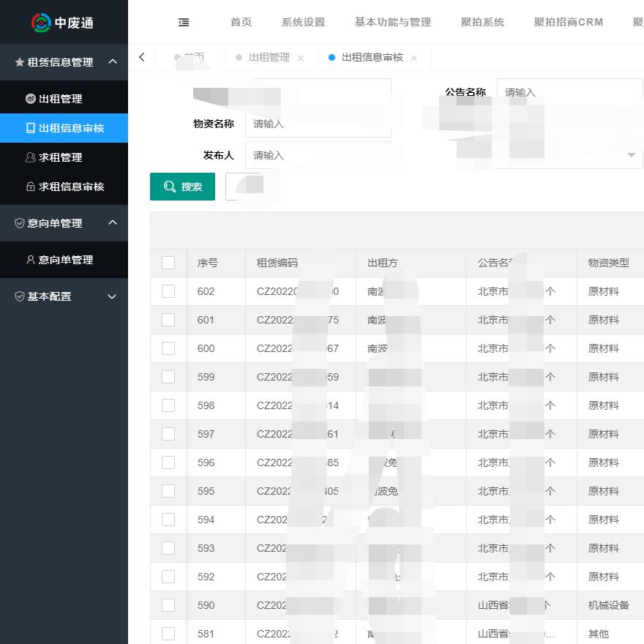644x644 pixels.
Task: Check the checkbox for row 602
Action: click(x=168, y=291)
